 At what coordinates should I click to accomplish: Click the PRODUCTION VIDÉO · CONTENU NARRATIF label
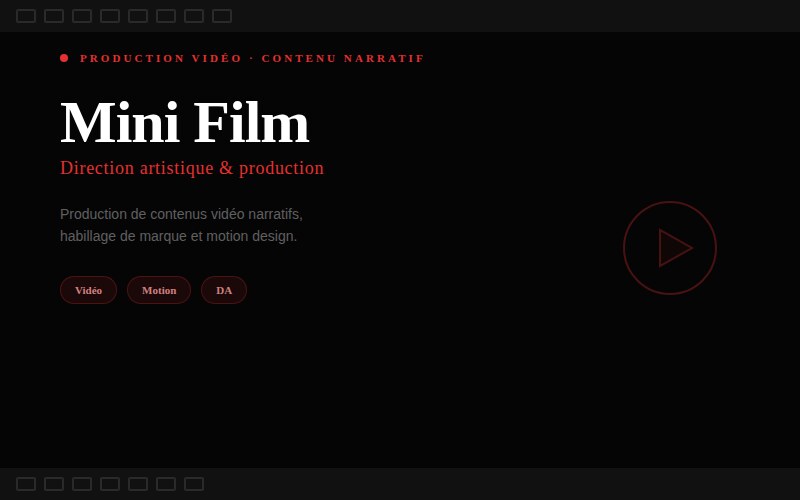252,58
